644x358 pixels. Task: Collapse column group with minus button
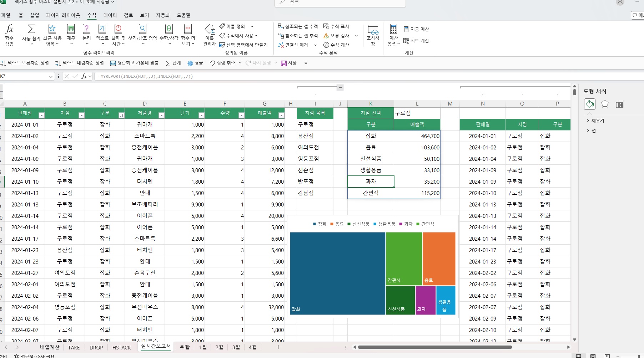pyautogui.click(x=341, y=87)
